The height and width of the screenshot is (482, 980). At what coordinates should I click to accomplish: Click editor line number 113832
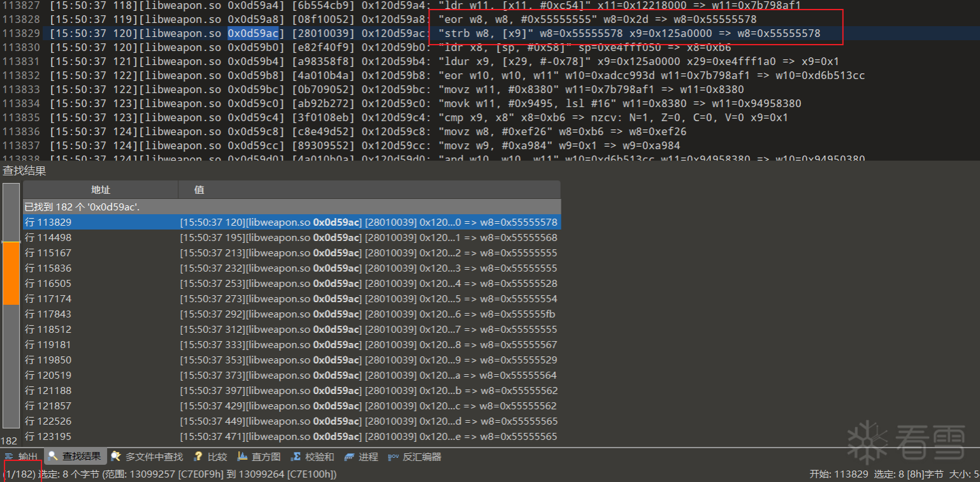tap(21, 75)
